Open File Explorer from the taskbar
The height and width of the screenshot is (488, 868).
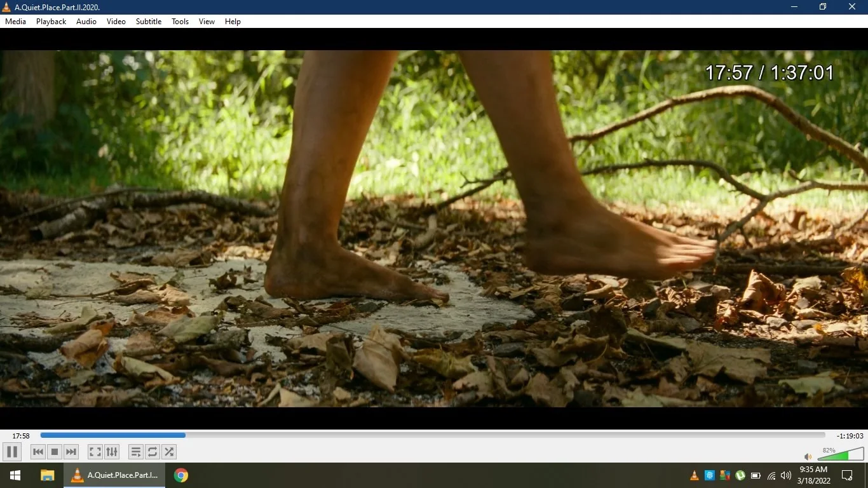47,475
